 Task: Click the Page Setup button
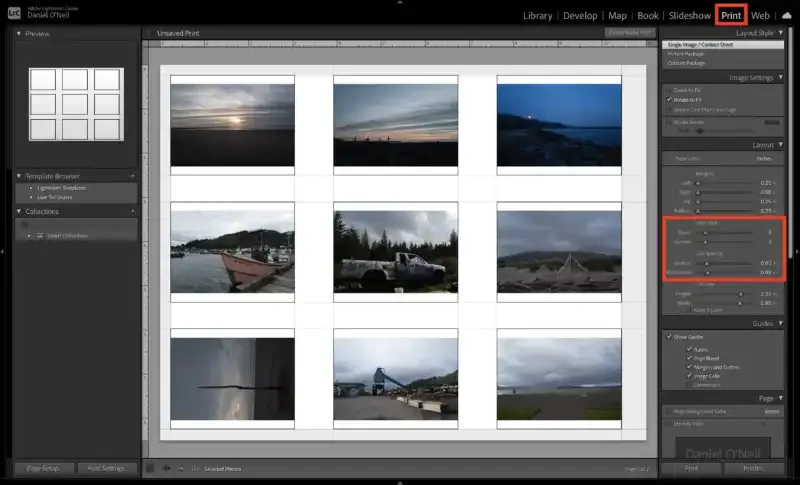click(x=44, y=468)
